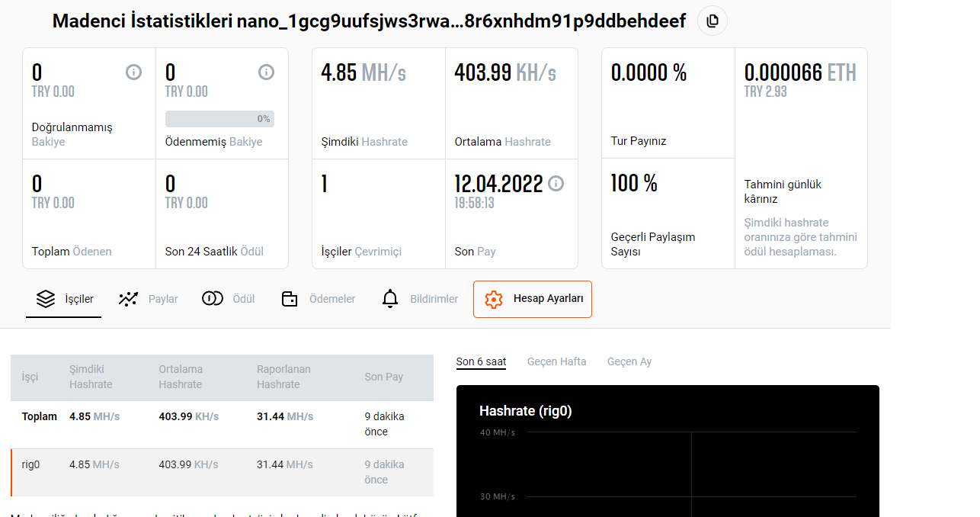Image resolution: width=980 pixels, height=517 pixels.
Task: Select the rig0 worker row
Action: coord(222,472)
